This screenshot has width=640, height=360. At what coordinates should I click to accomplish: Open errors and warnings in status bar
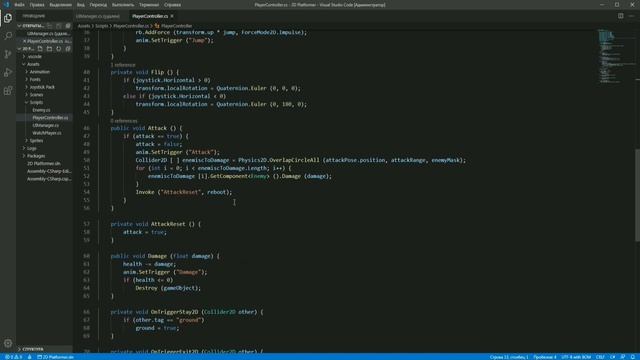pyautogui.click(x=13, y=357)
